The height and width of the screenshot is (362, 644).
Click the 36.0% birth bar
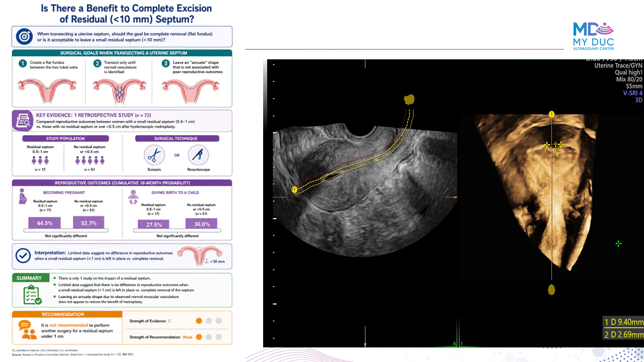[x=201, y=224]
